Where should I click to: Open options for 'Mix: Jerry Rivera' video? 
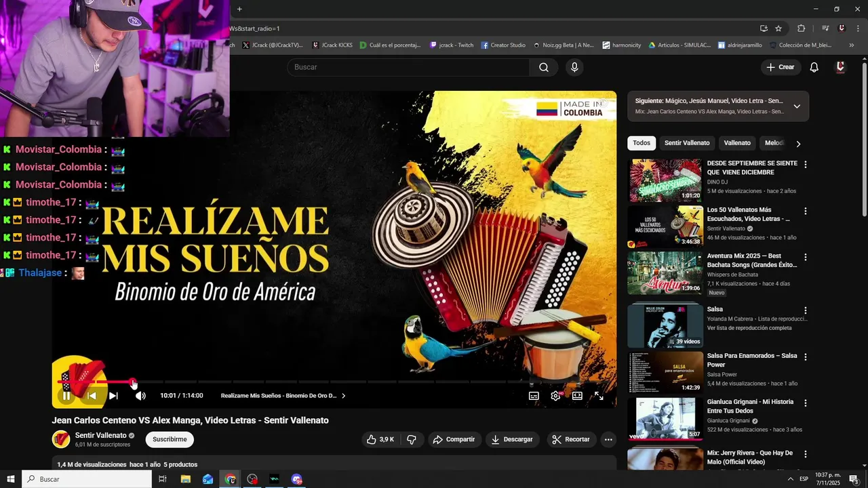click(806, 454)
